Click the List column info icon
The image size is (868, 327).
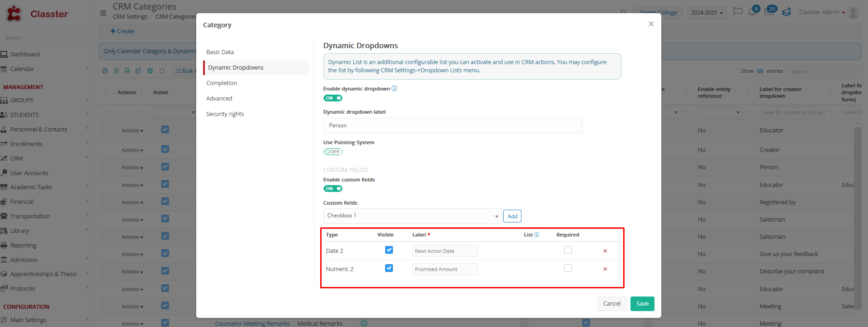(537, 235)
